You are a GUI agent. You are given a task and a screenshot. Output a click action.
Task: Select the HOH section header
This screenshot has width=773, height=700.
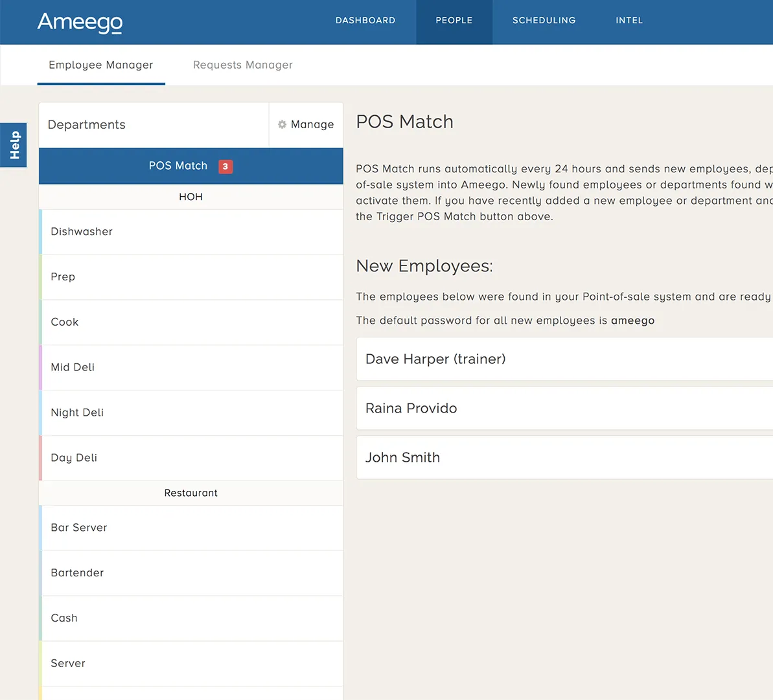pos(190,197)
